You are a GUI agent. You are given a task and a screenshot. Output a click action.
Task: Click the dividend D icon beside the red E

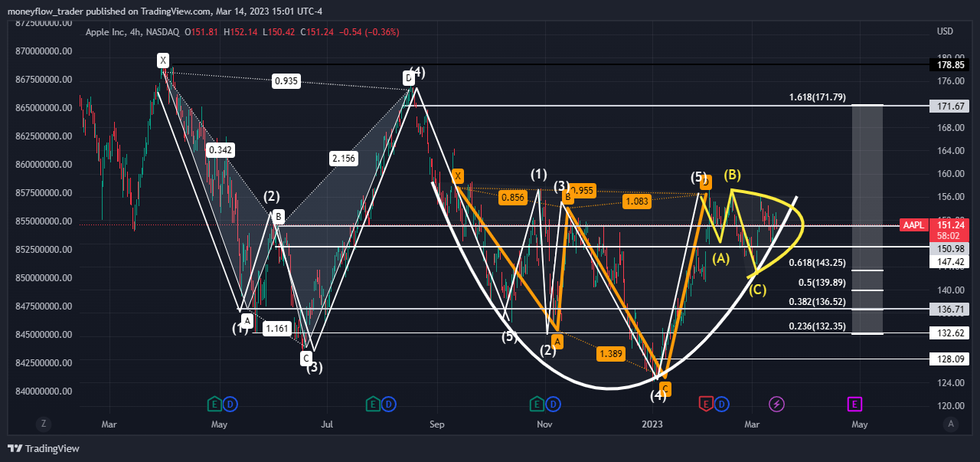point(721,403)
